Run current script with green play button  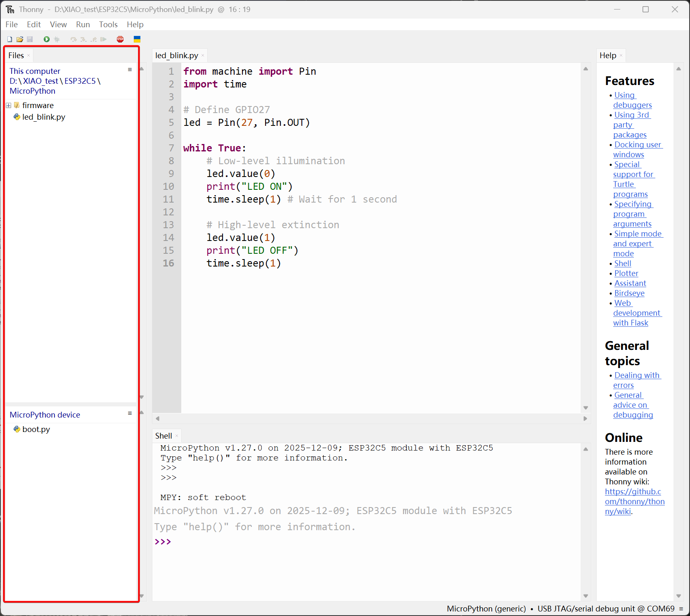pyautogui.click(x=47, y=39)
